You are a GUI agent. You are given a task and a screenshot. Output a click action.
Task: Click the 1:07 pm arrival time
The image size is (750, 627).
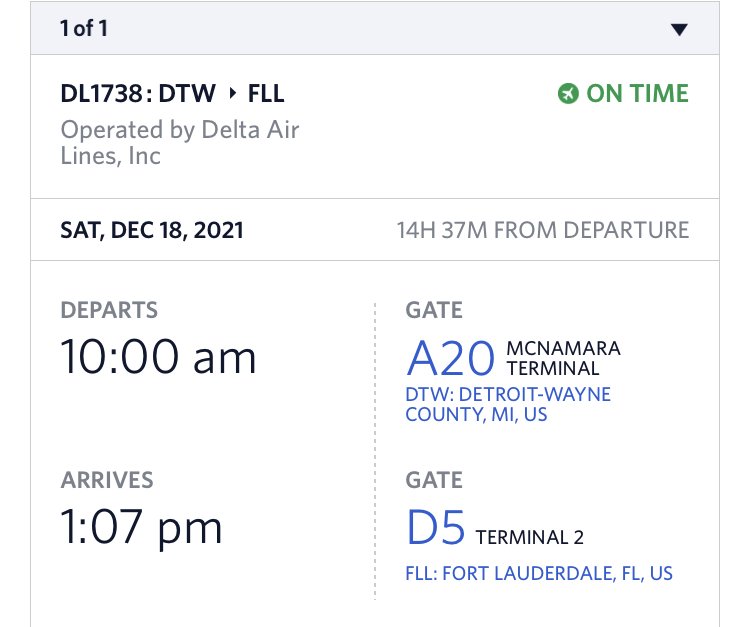pyautogui.click(x=141, y=528)
